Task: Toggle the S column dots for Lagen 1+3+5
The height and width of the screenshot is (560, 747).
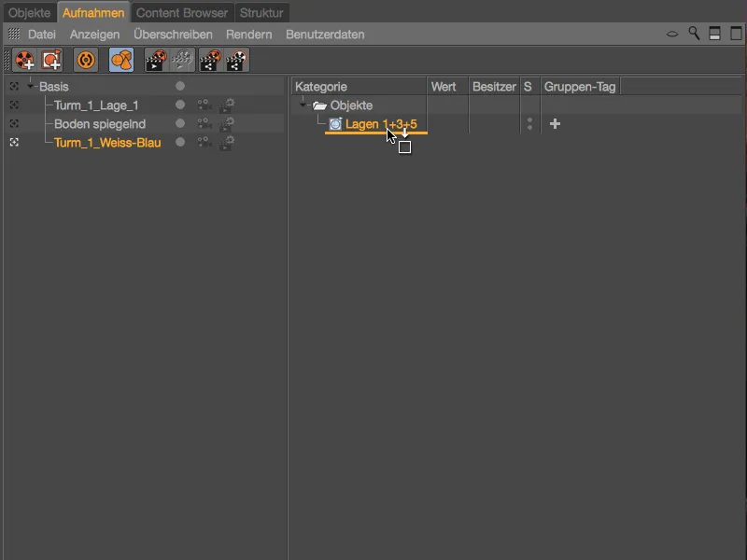Action: click(x=529, y=124)
